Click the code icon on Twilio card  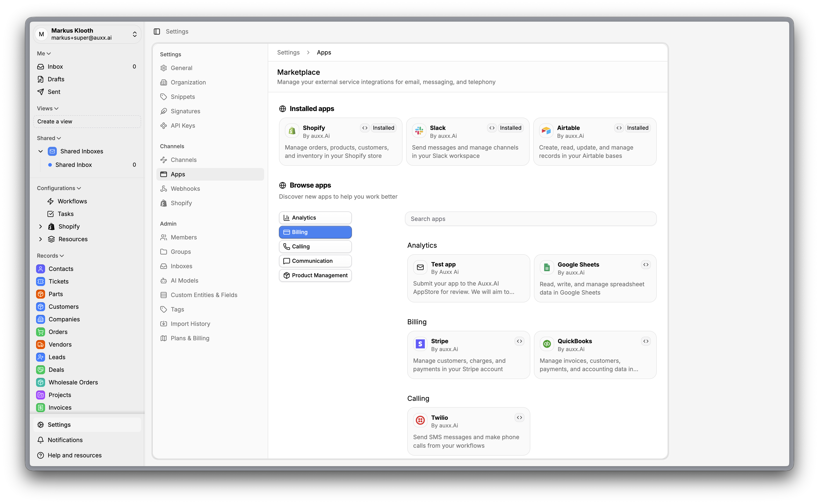point(519,418)
